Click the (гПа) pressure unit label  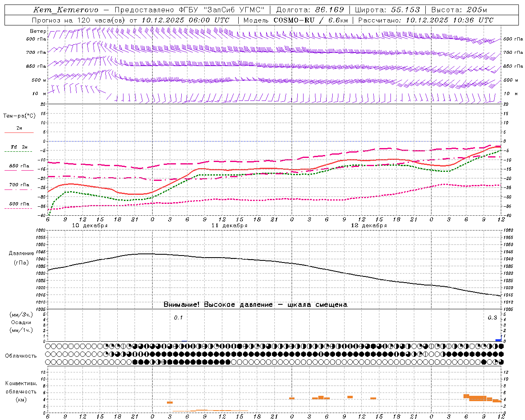(21, 263)
